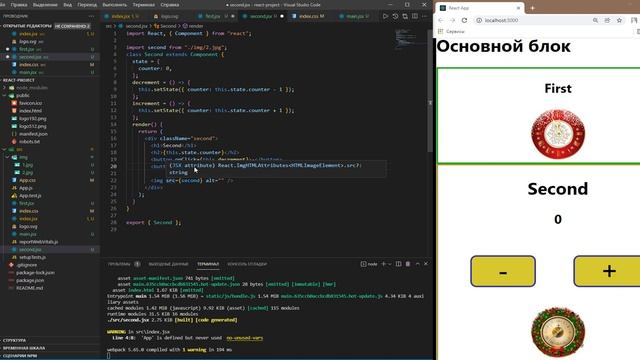This screenshot has width=640, height=360.
Task: Open the Вид (View) menu
Action: click(68, 5)
